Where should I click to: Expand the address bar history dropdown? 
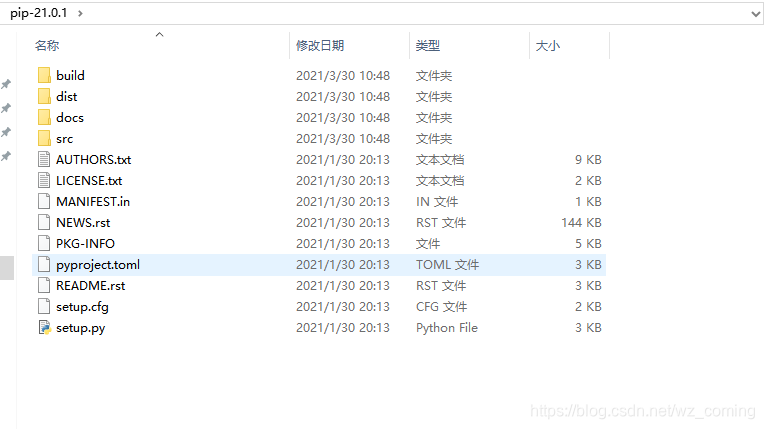[755, 14]
